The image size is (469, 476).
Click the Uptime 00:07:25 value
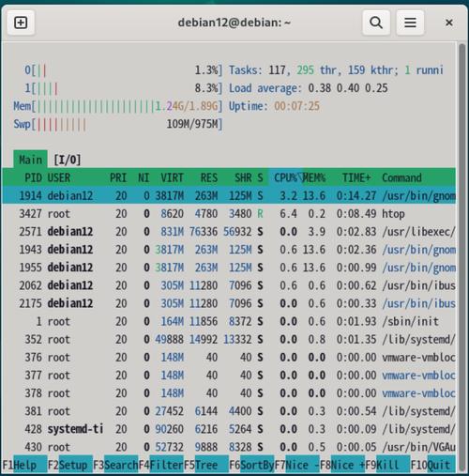(296, 106)
